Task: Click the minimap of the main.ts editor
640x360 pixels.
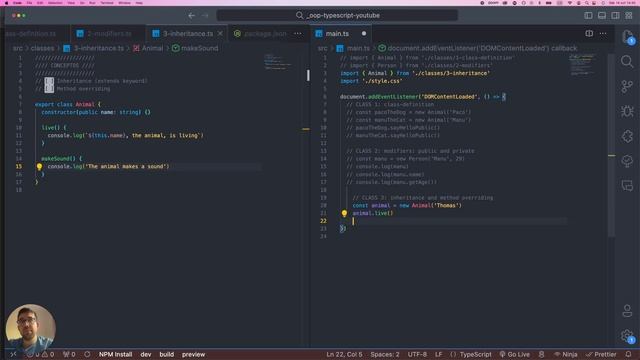Action: tap(582, 64)
